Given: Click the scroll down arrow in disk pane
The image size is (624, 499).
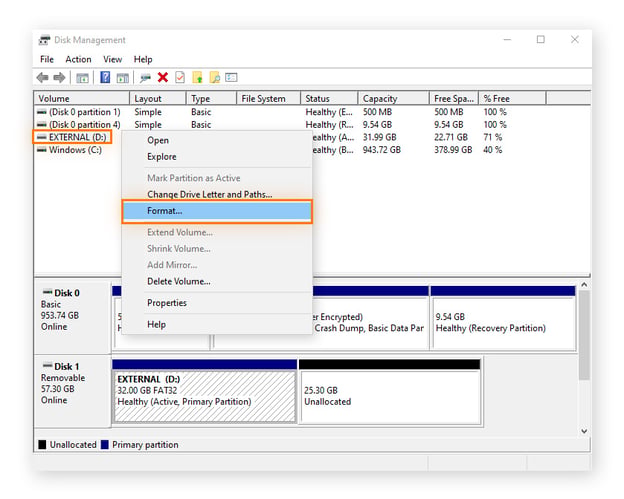Looking at the screenshot, I should pos(584,431).
